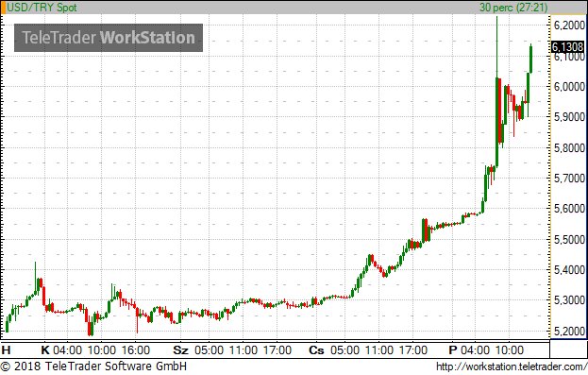Click the TeleTrader WorkStation watermark logo

tap(109, 38)
